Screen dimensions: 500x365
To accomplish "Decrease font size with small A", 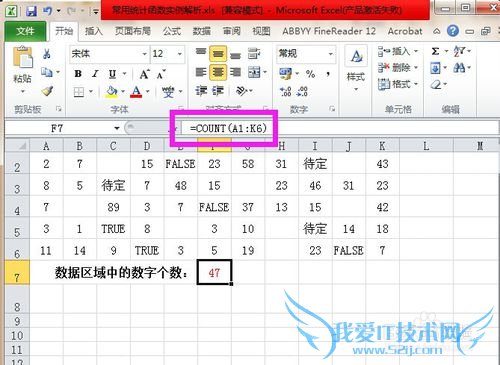I will (x=161, y=74).
